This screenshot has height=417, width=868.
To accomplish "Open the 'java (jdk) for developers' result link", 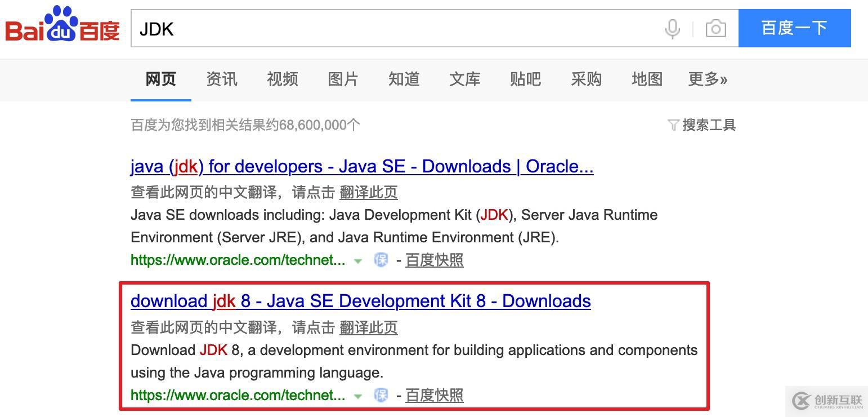I will pyautogui.click(x=362, y=166).
